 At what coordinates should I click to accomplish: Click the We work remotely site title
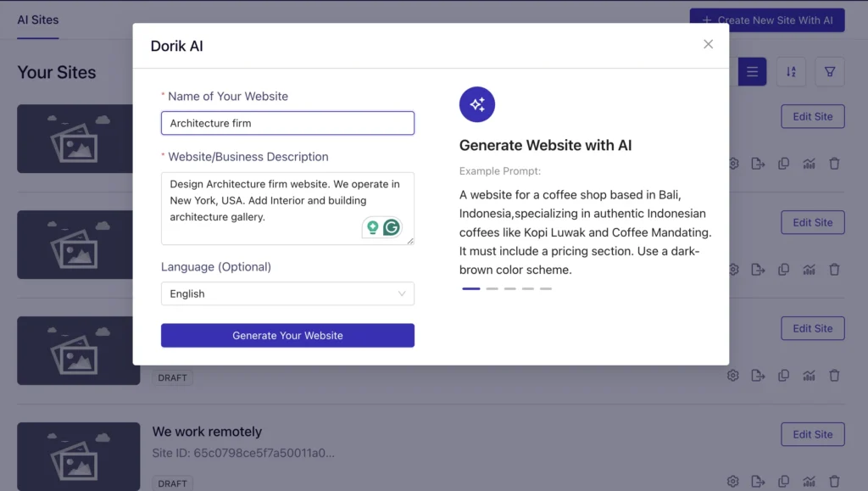pos(207,432)
